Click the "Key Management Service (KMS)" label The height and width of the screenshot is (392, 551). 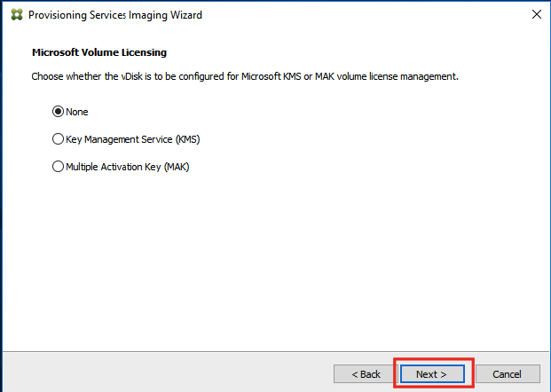pos(133,139)
